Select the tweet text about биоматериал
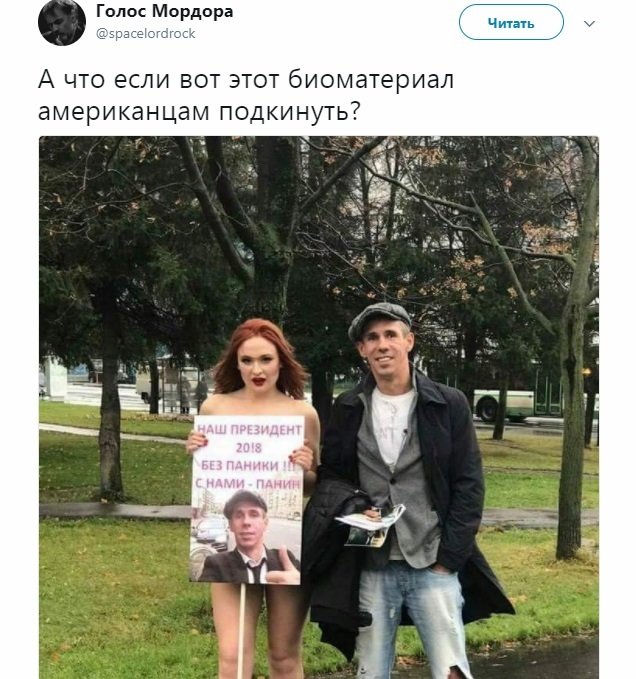Image resolution: width=636 pixels, height=679 pixels. pyautogui.click(x=246, y=95)
